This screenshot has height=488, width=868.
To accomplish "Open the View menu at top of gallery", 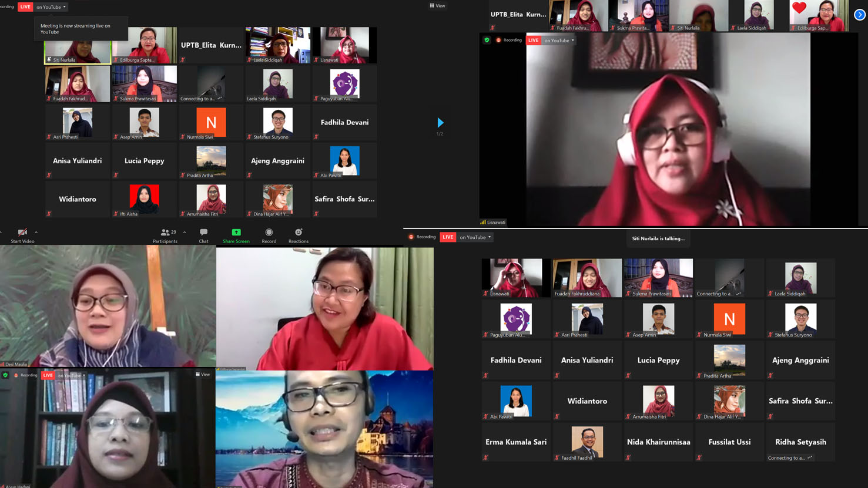I will click(x=437, y=6).
